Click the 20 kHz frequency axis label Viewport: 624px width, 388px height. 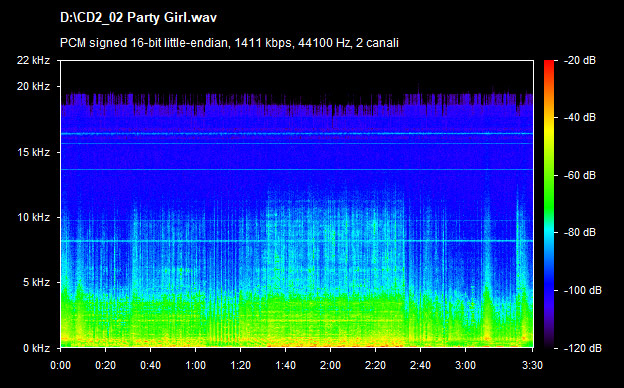point(33,86)
